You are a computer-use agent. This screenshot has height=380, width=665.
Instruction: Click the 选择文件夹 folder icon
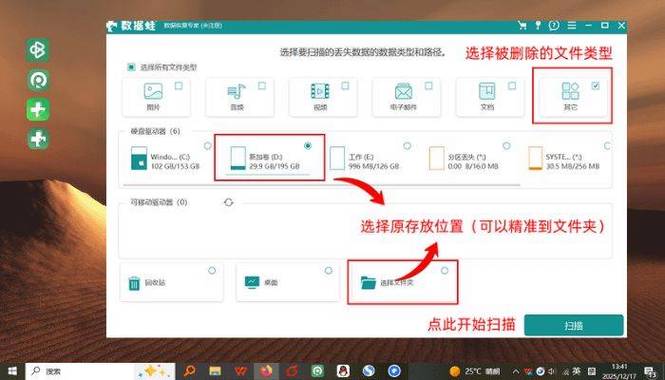(368, 282)
